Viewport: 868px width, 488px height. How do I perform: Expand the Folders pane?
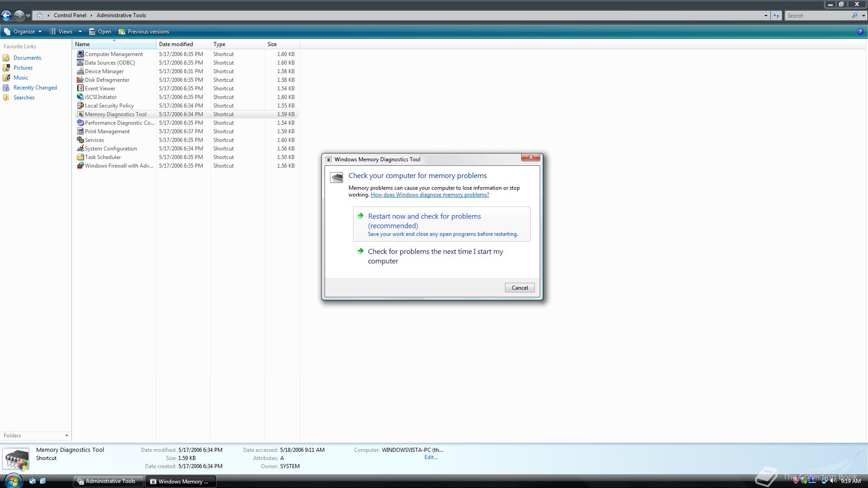(x=66, y=436)
